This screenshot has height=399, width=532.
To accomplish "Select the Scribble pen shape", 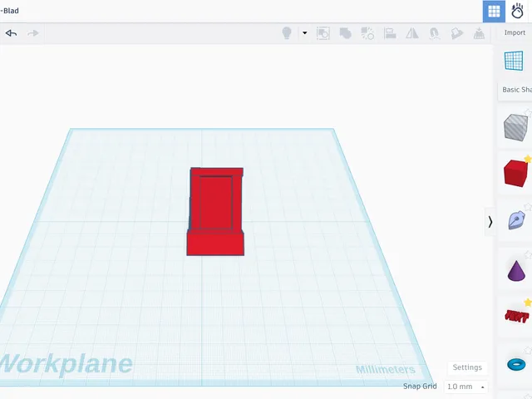I will tap(516, 220).
